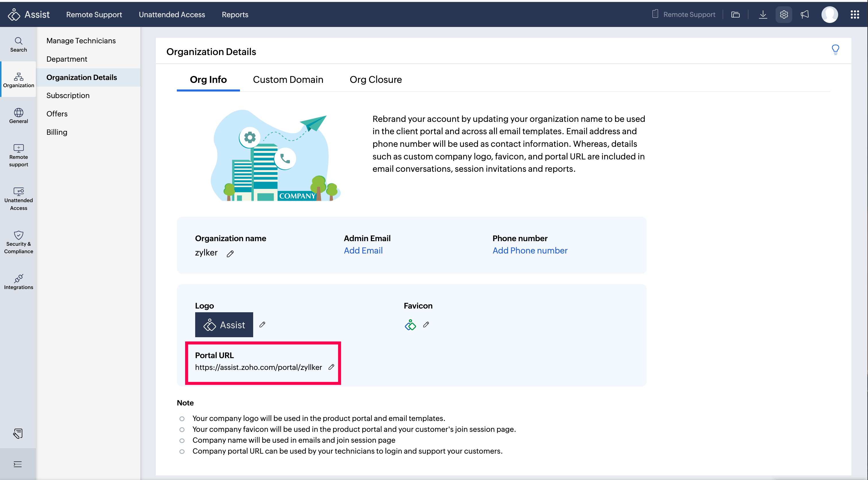
Task: Open Security & Compliance sidebar section
Action: 19,242
